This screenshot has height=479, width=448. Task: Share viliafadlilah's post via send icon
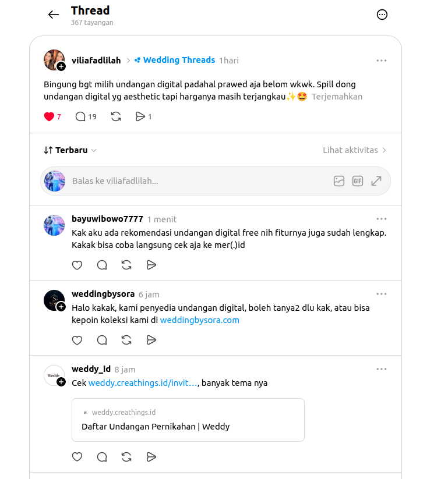point(140,117)
